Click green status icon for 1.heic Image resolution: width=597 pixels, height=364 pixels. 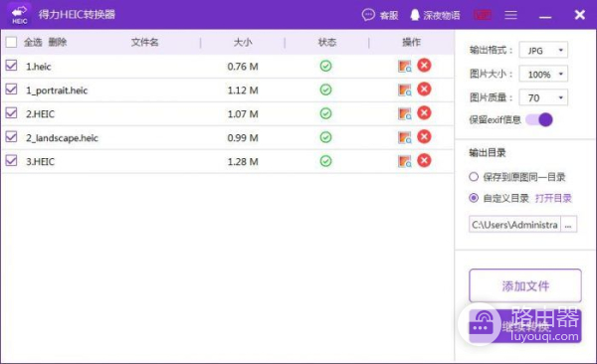click(325, 67)
